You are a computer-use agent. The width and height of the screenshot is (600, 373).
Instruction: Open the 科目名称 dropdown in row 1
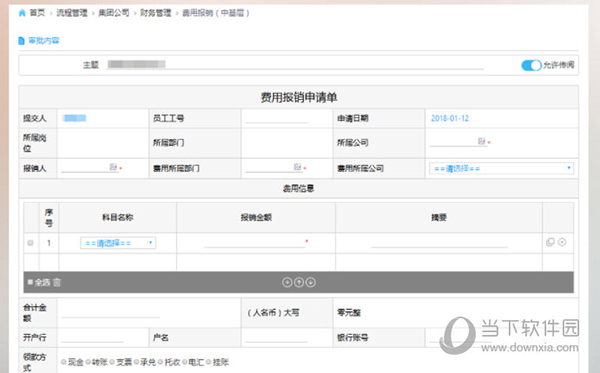118,243
